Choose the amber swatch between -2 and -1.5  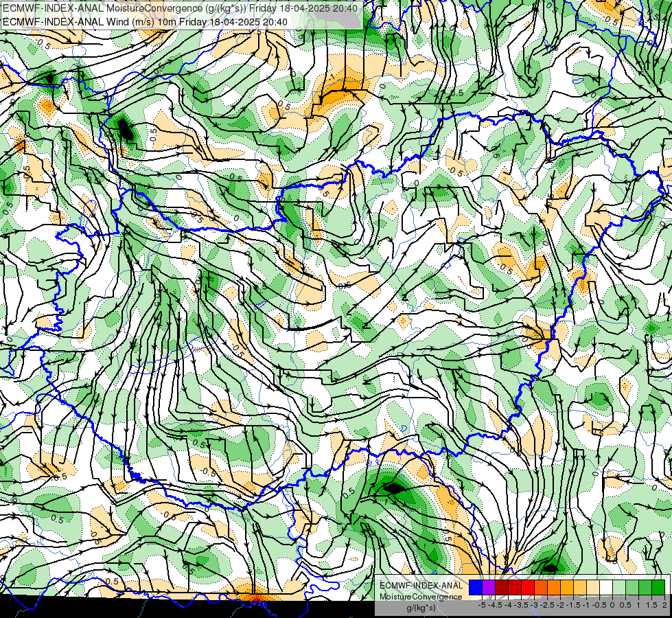(x=567, y=588)
